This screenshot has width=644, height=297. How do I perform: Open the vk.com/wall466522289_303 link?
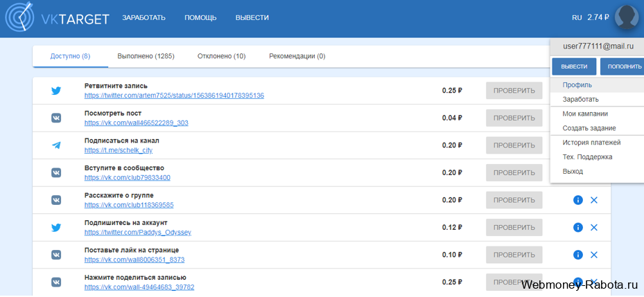coord(137,123)
